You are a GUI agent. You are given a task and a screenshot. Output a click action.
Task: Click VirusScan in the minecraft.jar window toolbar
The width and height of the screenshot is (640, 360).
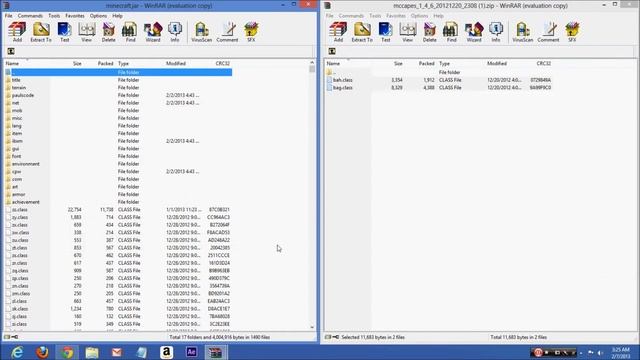pos(202,32)
